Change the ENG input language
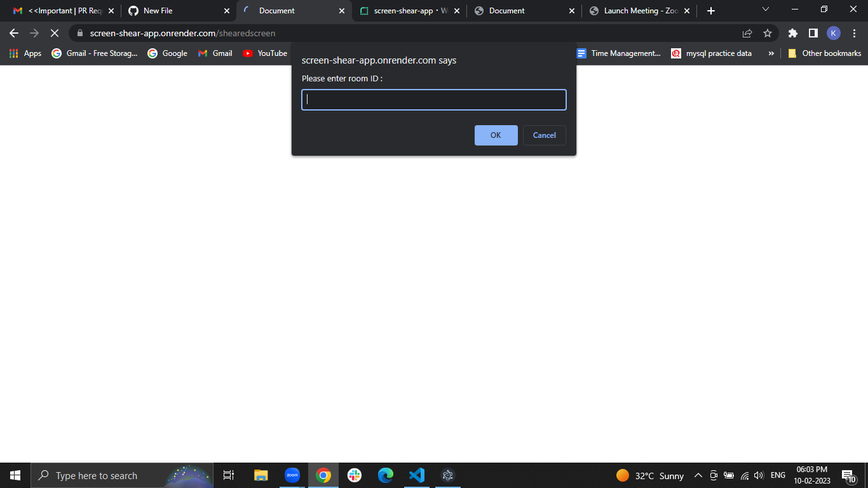The height and width of the screenshot is (488, 868). pyautogui.click(x=778, y=475)
